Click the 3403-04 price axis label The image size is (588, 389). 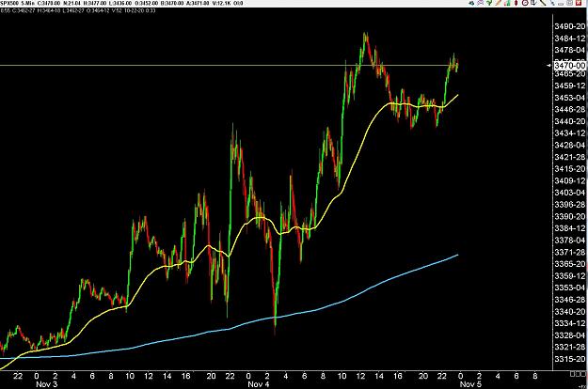tap(570, 193)
